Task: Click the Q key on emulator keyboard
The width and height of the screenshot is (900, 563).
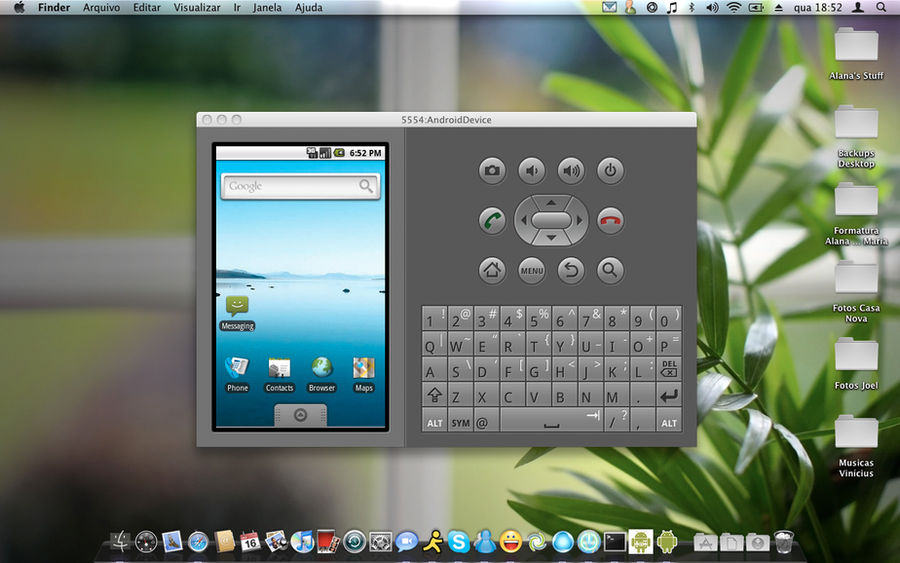Action: coord(435,344)
